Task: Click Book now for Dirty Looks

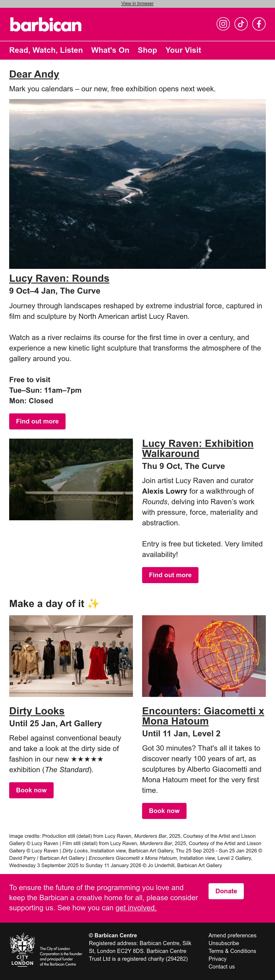Action: coord(31,790)
